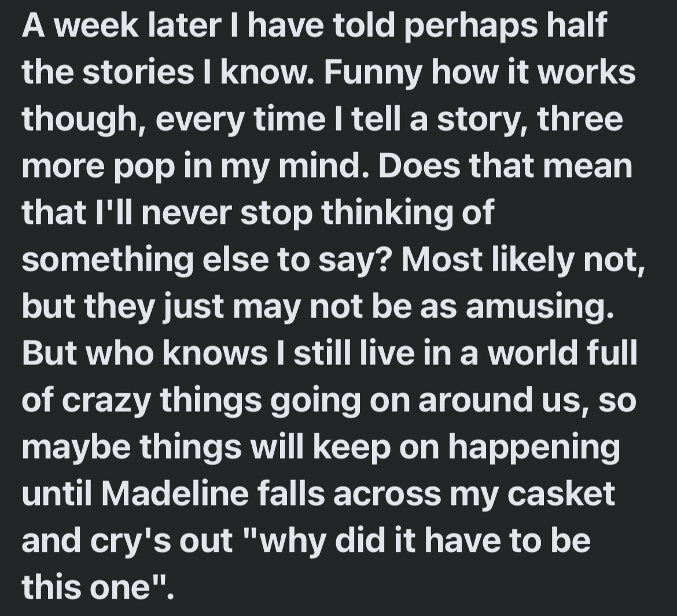Tap the word "amusing"
Viewport: 677px width, 616px height.
point(538,307)
